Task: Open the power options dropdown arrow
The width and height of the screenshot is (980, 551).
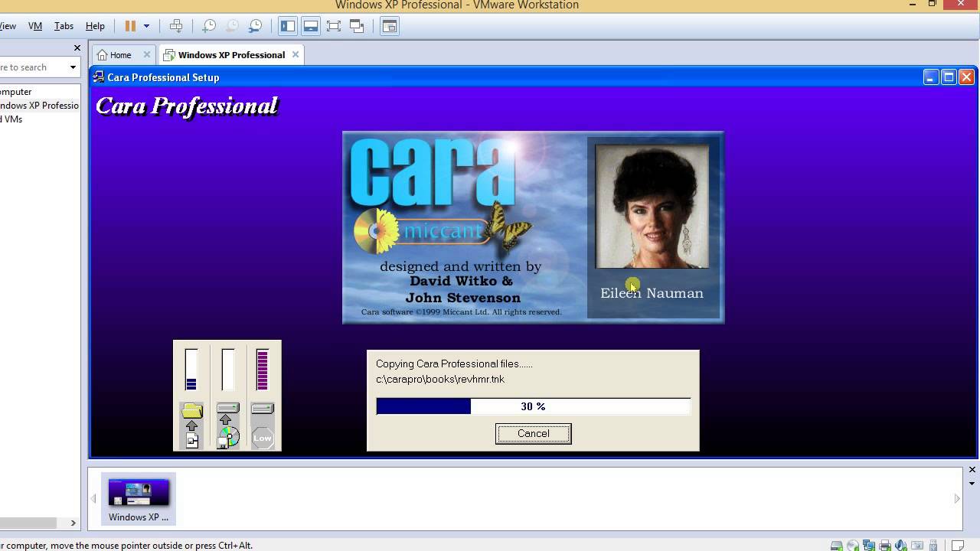Action: click(x=146, y=26)
